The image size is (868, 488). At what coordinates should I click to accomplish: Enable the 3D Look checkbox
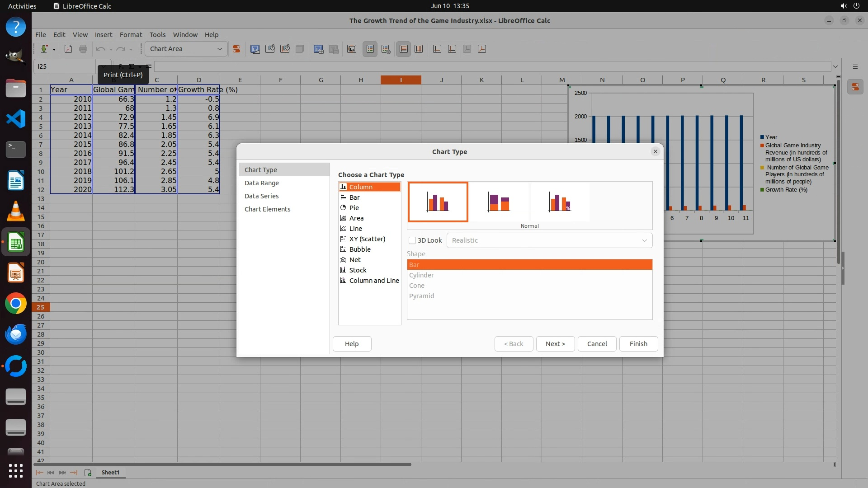tap(412, 240)
